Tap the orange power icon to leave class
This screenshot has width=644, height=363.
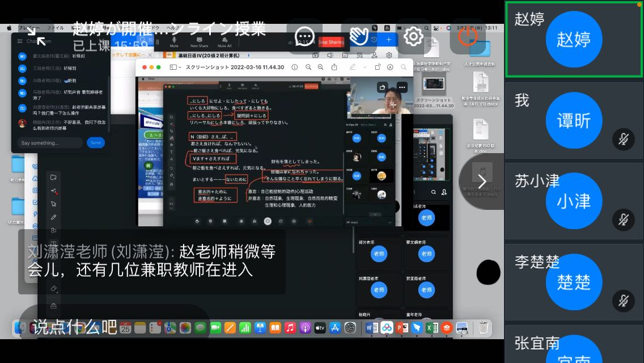(x=467, y=37)
